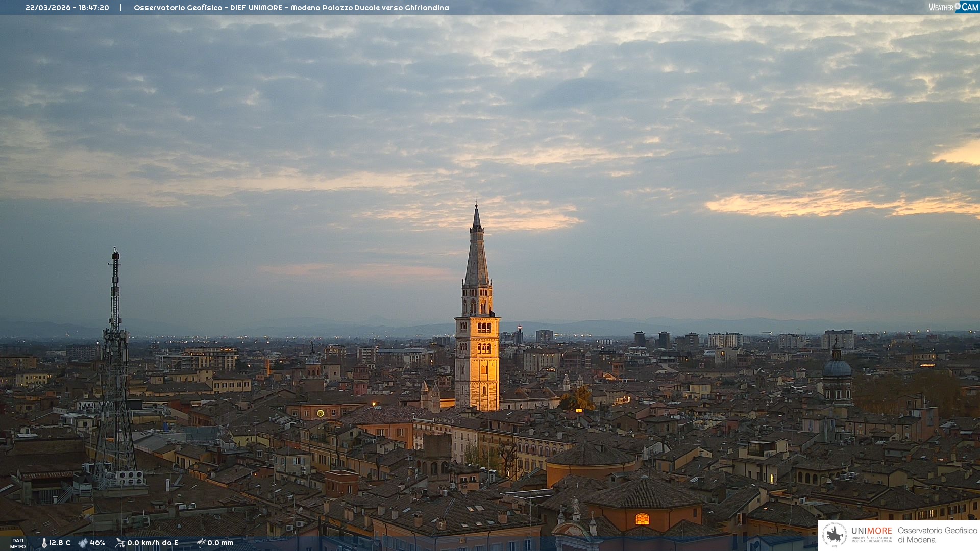The width and height of the screenshot is (980, 551).
Task: Click the WeatherCam logo
Action: (x=953, y=7)
